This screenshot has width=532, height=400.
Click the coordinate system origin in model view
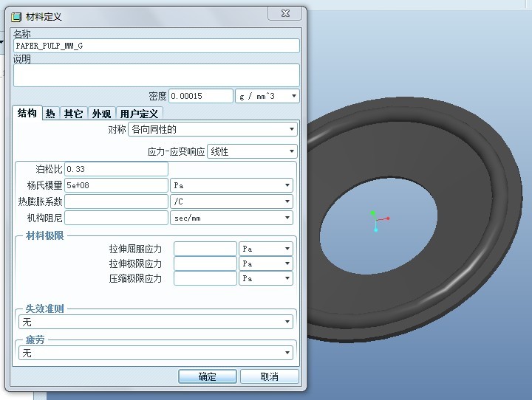377,221
